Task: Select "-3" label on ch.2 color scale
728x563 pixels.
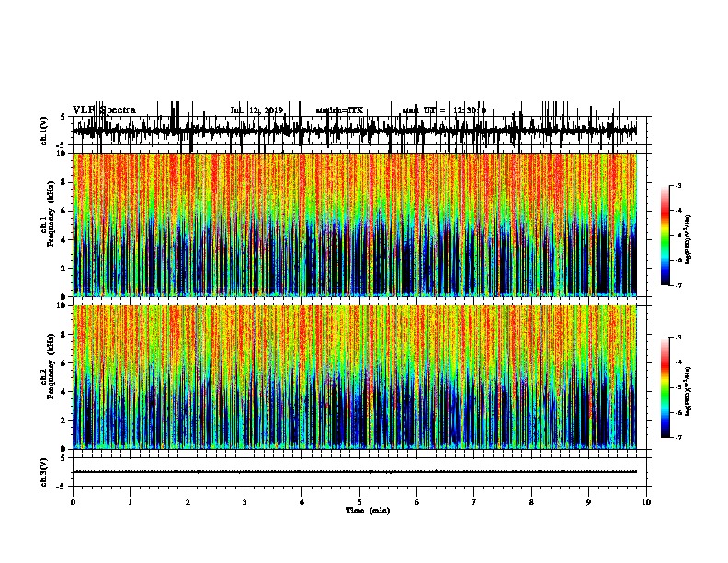Action: (x=677, y=338)
